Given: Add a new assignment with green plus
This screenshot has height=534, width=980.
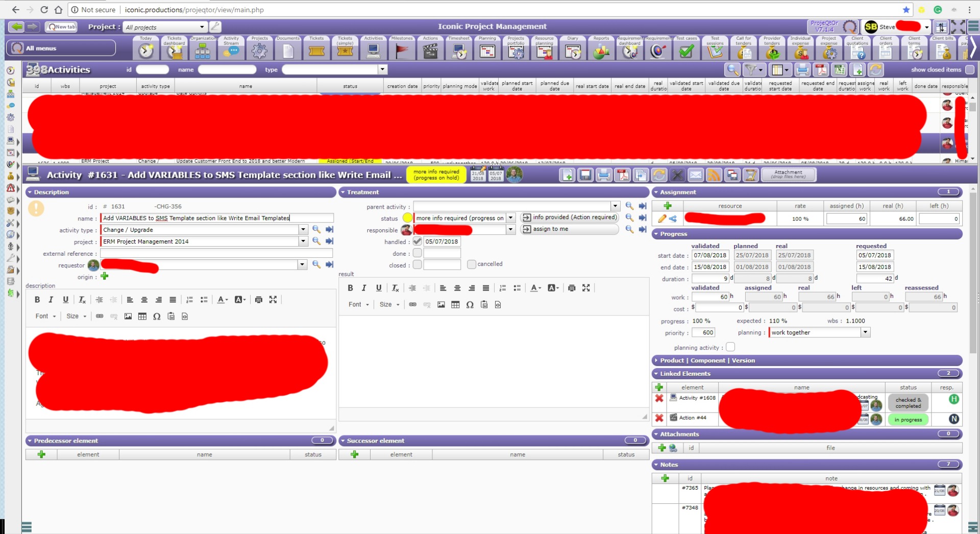Looking at the screenshot, I should [x=667, y=206].
